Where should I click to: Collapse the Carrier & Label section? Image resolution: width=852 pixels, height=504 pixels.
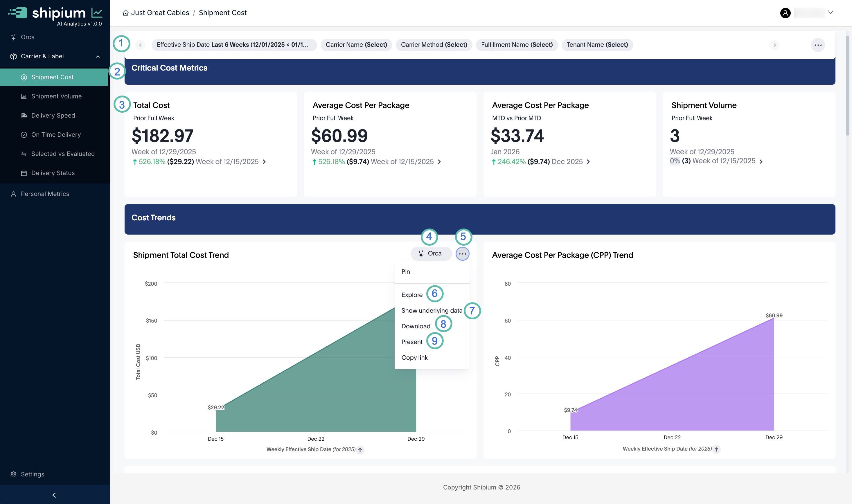pyautogui.click(x=98, y=56)
